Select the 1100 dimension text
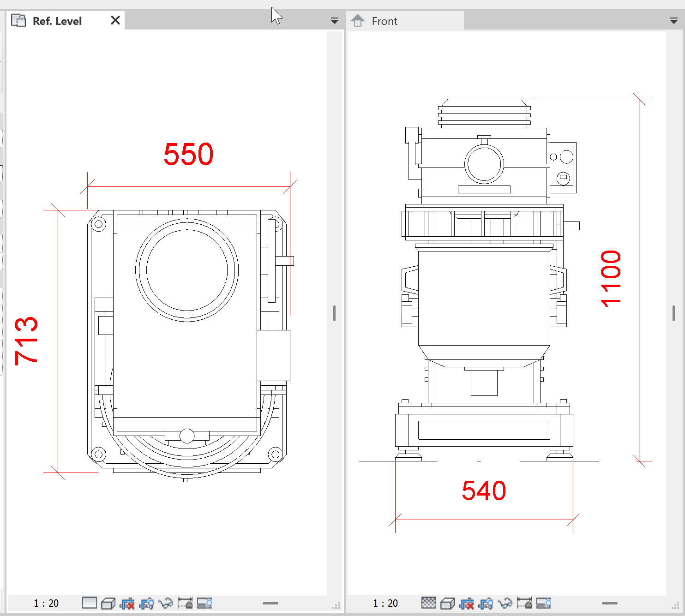This screenshot has width=685, height=616. coord(611,279)
